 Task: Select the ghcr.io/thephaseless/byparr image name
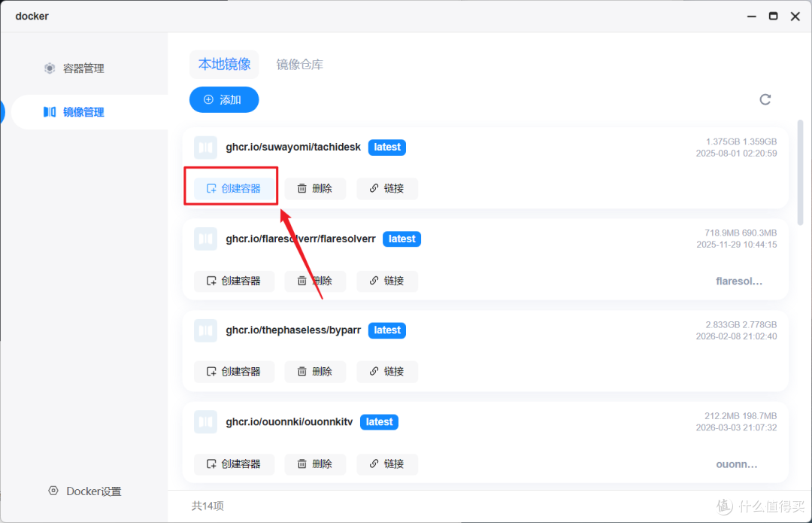293,330
